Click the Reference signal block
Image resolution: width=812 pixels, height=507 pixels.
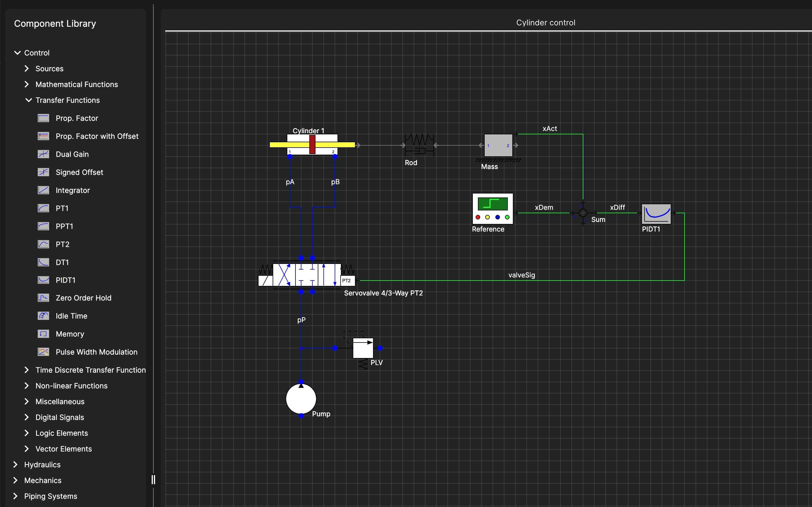(492, 208)
